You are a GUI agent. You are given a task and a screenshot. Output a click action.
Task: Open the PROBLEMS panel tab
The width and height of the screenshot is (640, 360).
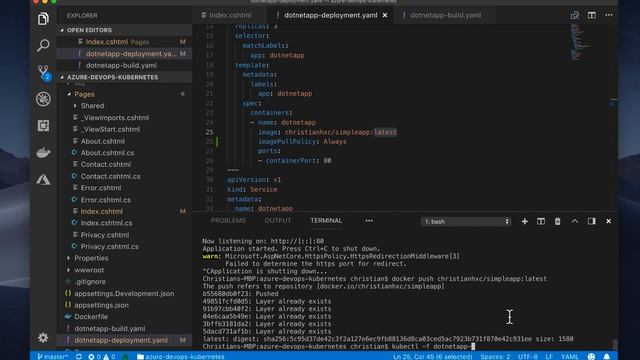pos(228,221)
